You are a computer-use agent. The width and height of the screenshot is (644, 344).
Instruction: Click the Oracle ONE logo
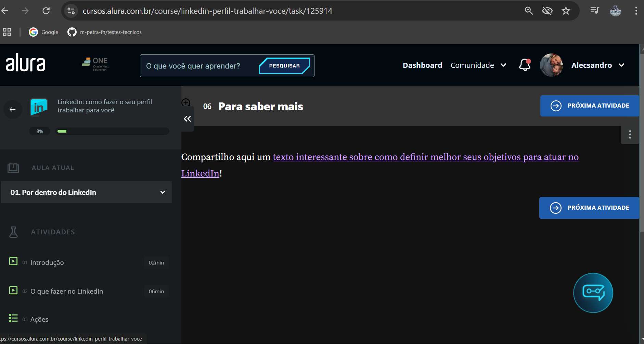pyautogui.click(x=95, y=64)
